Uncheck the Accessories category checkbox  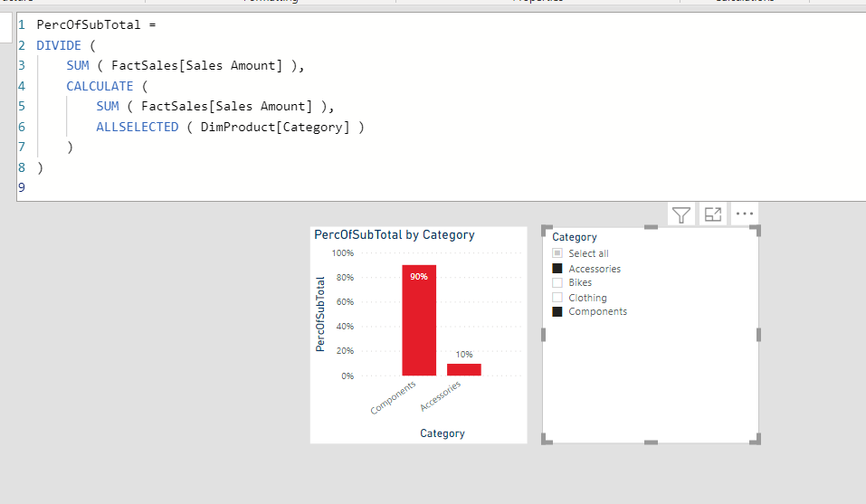point(557,268)
